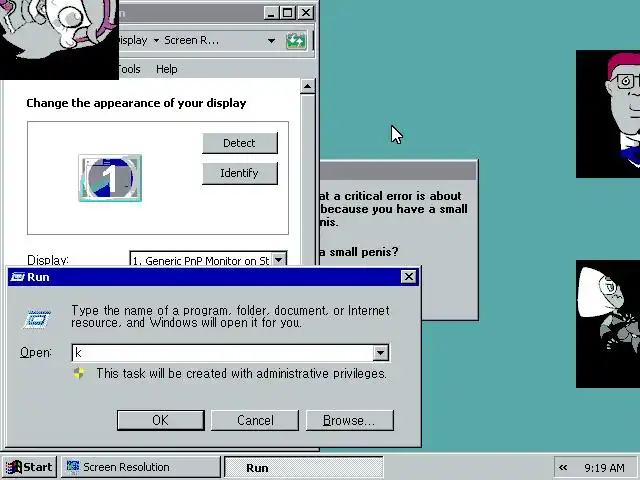Image resolution: width=640 pixels, height=480 pixels.
Task: Click the administrative privileges shield icon
Action: pos(80,373)
